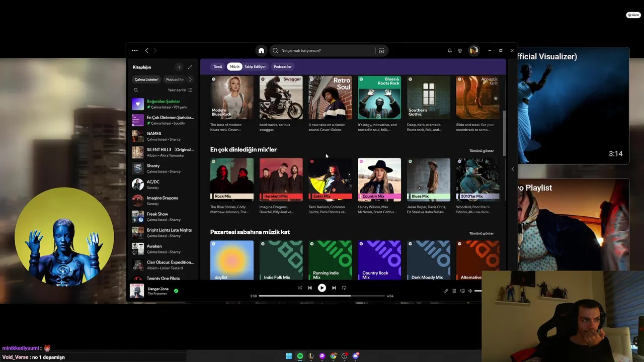Open the SILENT HILL3 album in library
This screenshot has width=644, height=362.
[x=163, y=152]
